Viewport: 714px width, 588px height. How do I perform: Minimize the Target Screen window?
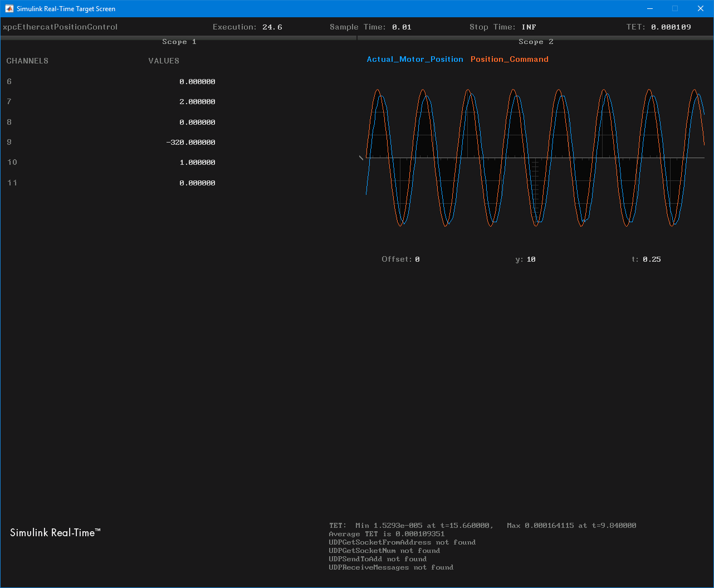tap(650, 9)
